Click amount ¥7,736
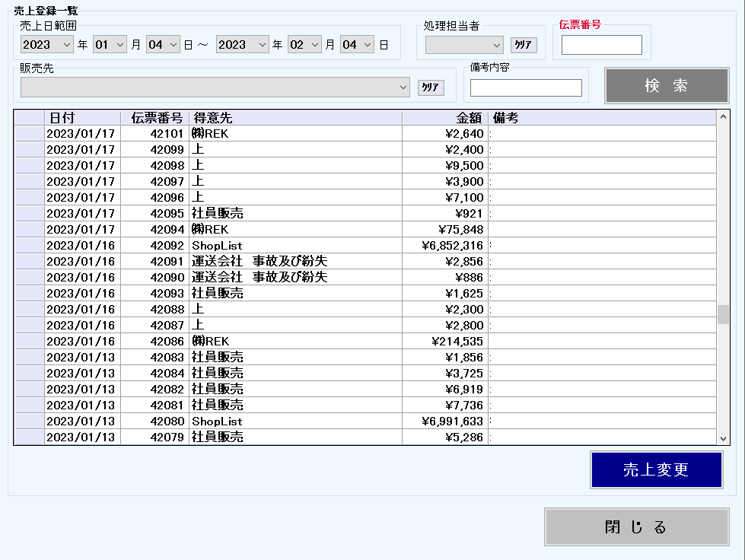The image size is (745, 560). click(464, 405)
